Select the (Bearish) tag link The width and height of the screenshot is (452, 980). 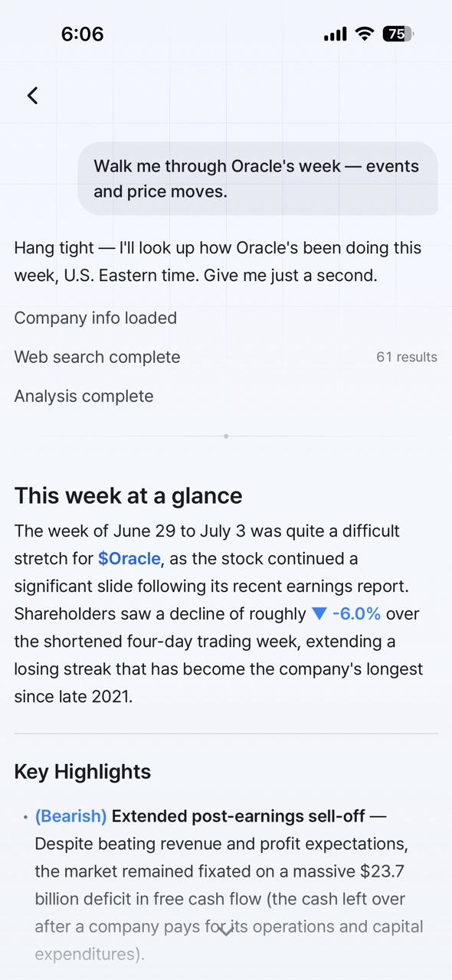(70, 816)
